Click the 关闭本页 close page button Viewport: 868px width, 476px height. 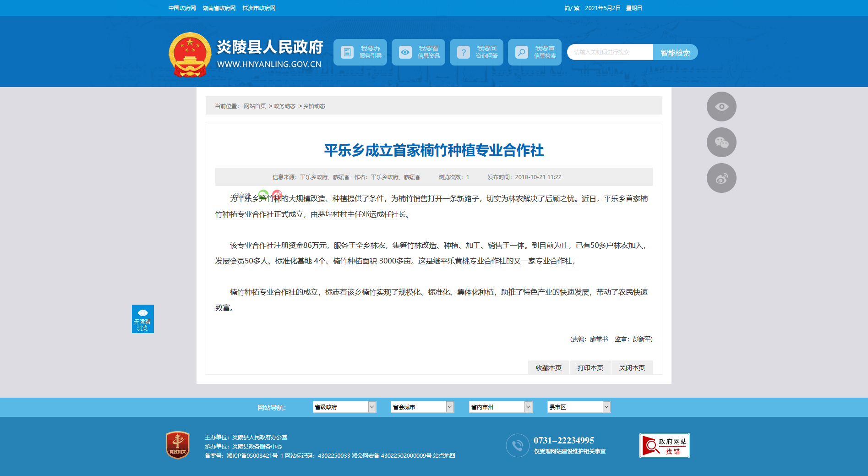tap(632, 368)
